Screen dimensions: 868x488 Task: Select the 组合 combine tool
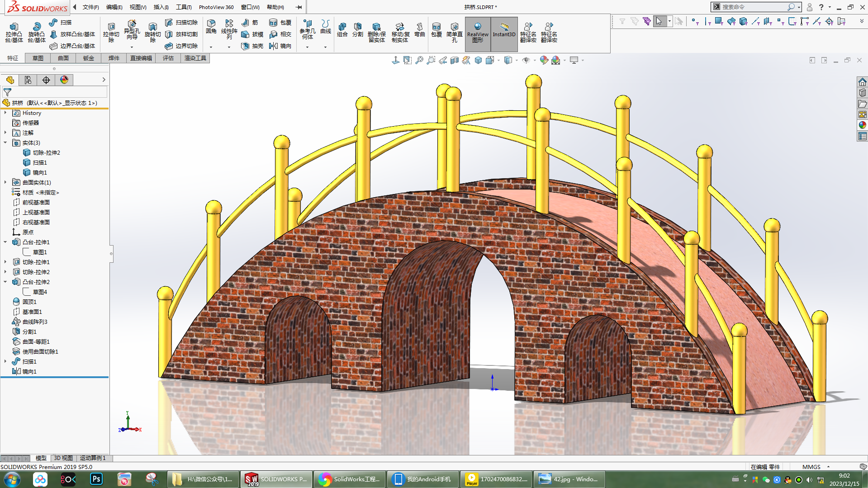342,30
